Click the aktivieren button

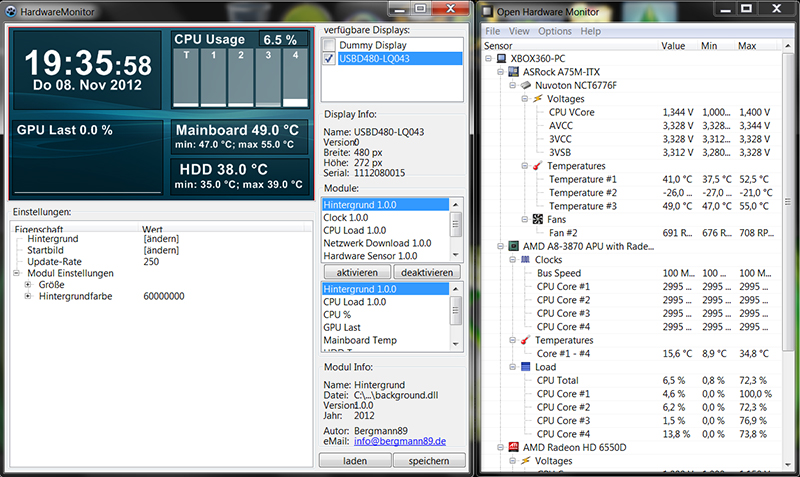pyautogui.click(x=357, y=272)
